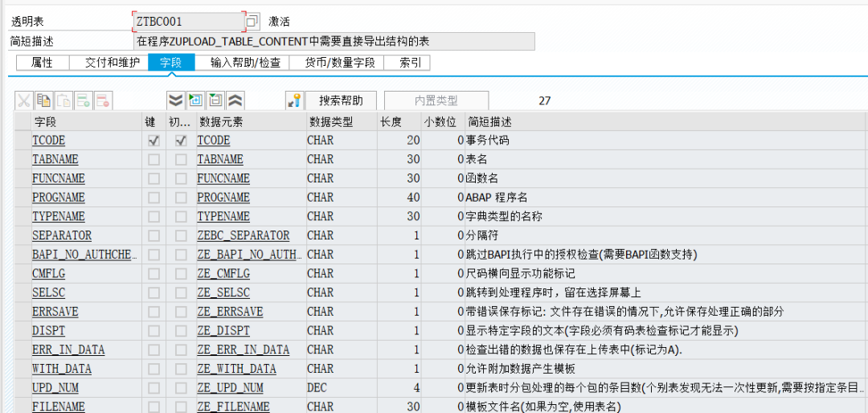Click the delete row icon
The height and width of the screenshot is (413, 868).
(x=103, y=100)
